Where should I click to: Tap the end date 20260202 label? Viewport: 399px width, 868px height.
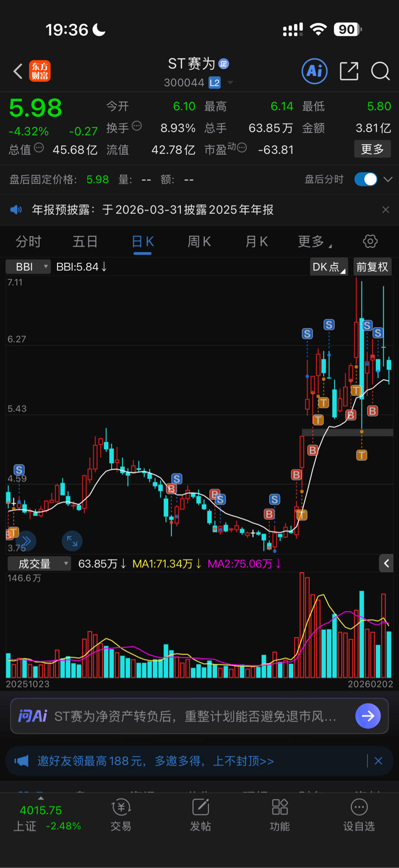[x=370, y=684]
